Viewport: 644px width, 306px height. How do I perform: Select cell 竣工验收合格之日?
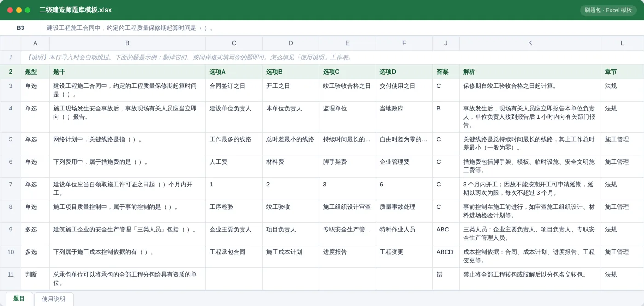347,90
